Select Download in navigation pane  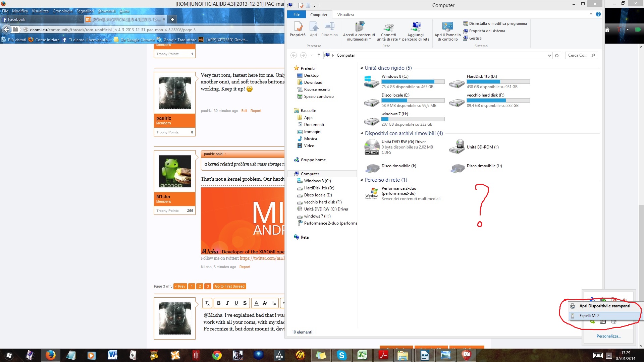coord(313,82)
